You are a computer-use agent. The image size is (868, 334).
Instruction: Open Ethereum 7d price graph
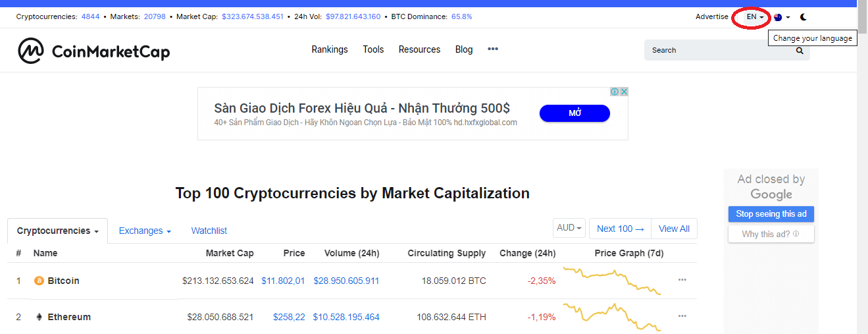[612, 317]
